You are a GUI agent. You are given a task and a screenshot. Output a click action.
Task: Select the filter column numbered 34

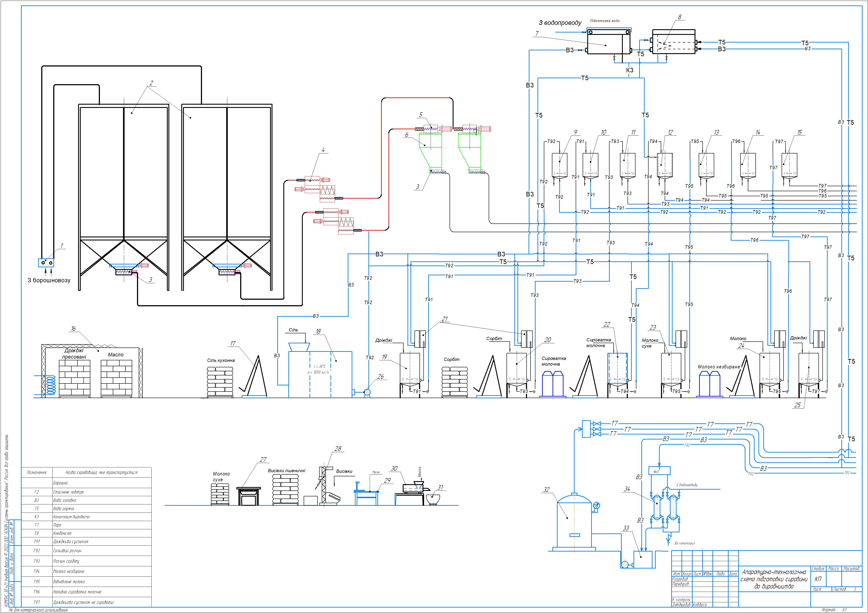tap(657, 507)
